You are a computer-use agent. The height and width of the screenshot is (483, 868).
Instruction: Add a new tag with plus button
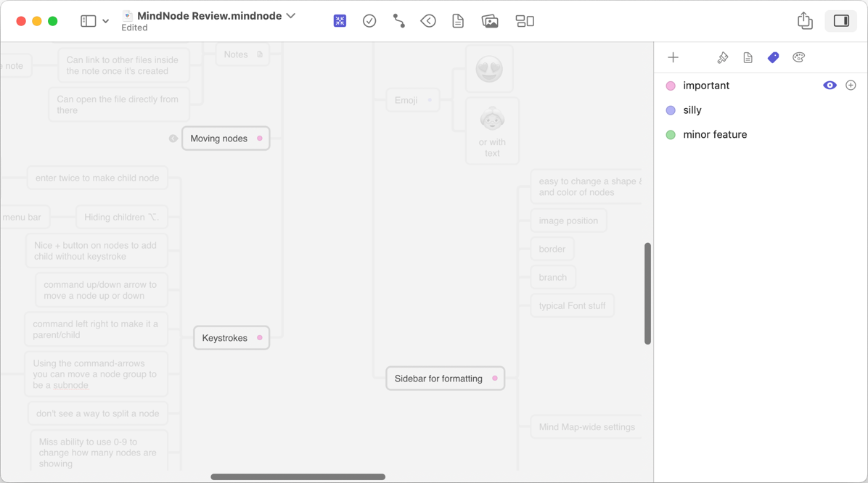tap(673, 57)
